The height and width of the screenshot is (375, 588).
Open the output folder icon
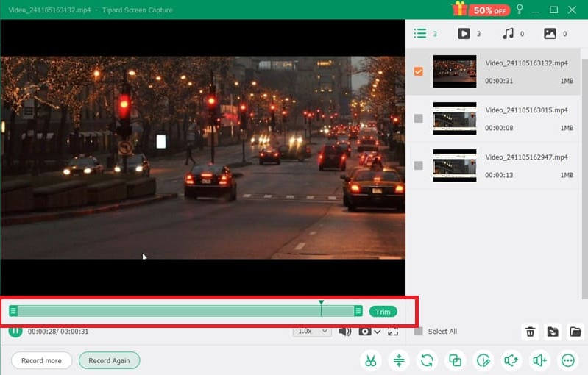pos(575,332)
